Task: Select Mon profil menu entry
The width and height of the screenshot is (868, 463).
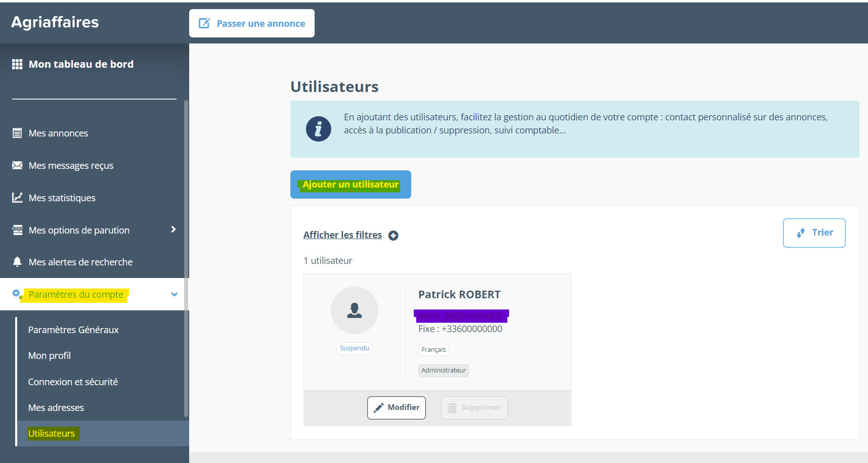Action: click(x=50, y=355)
